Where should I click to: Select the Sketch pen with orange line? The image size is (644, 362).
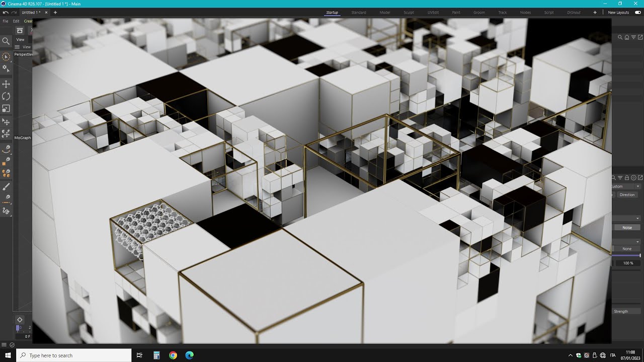(x=6, y=199)
